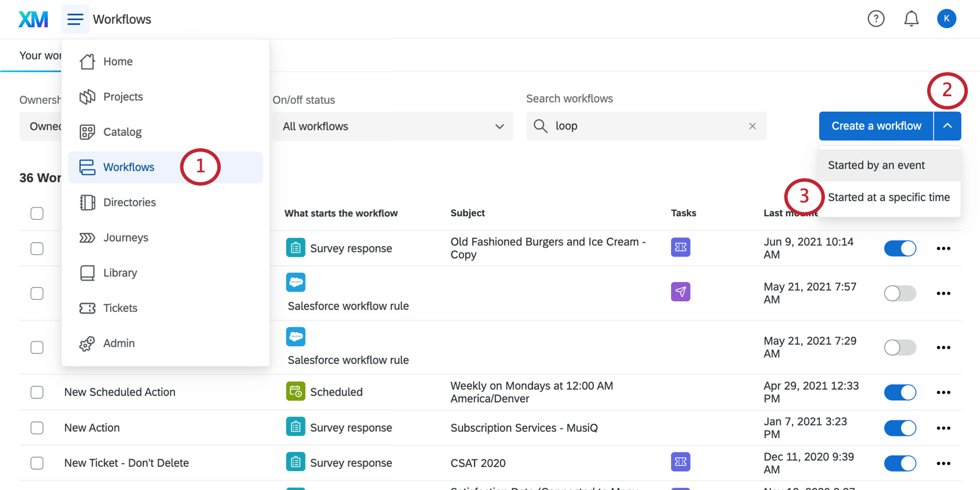Click the XM logo
This screenshot has height=490, width=980.
coord(33,20)
